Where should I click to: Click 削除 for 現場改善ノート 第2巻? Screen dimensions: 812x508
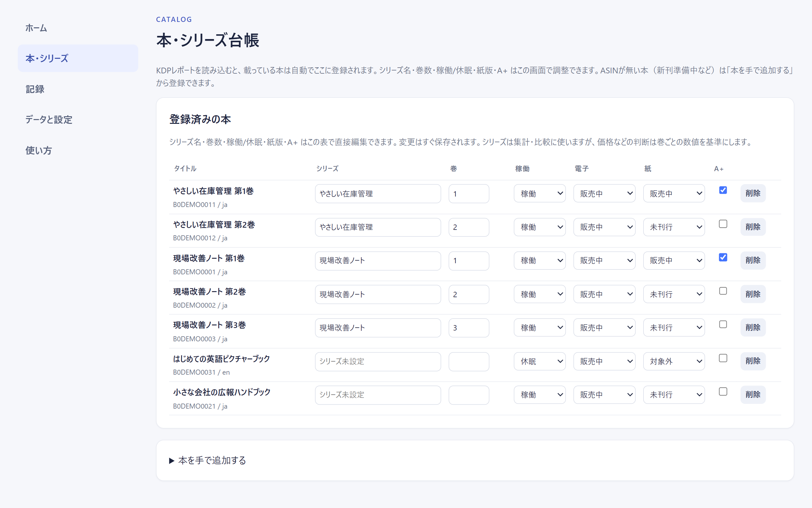(753, 294)
